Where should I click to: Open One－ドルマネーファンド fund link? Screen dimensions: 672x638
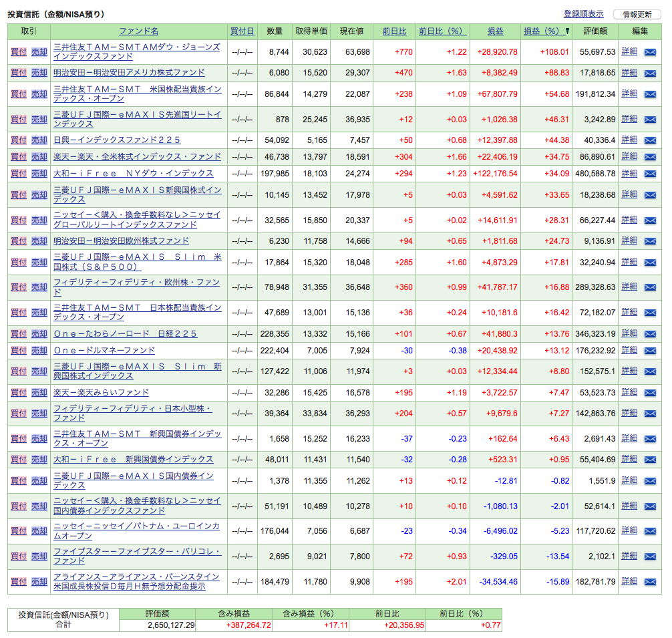coord(104,351)
